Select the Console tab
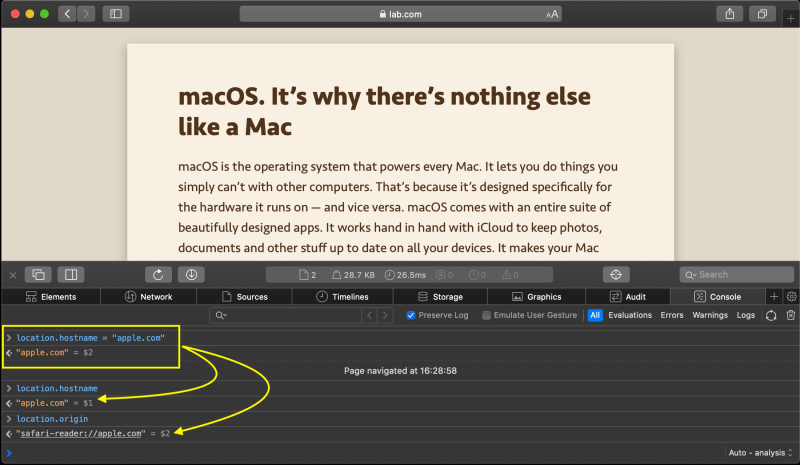This screenshot has height=465, width=800. [717, 297]
